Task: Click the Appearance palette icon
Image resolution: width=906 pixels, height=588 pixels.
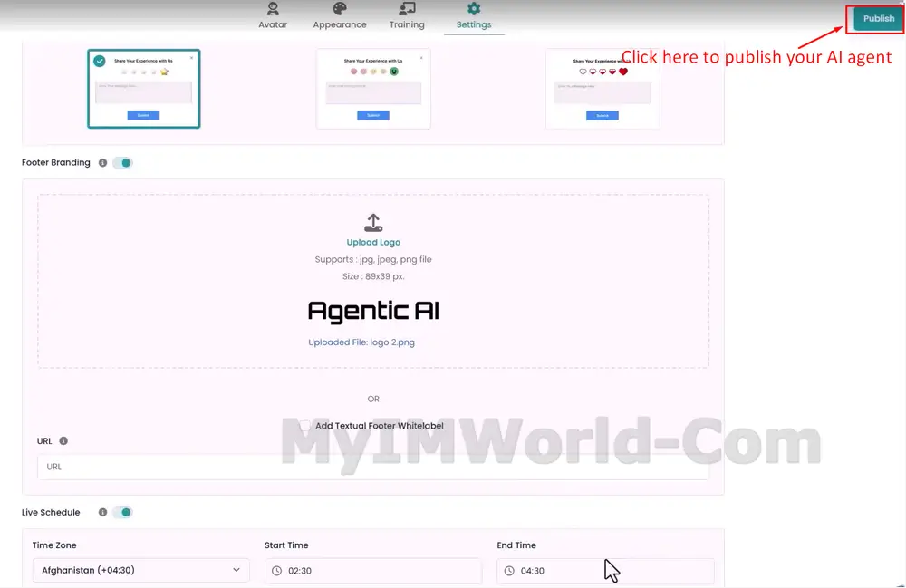Action: 340,9
